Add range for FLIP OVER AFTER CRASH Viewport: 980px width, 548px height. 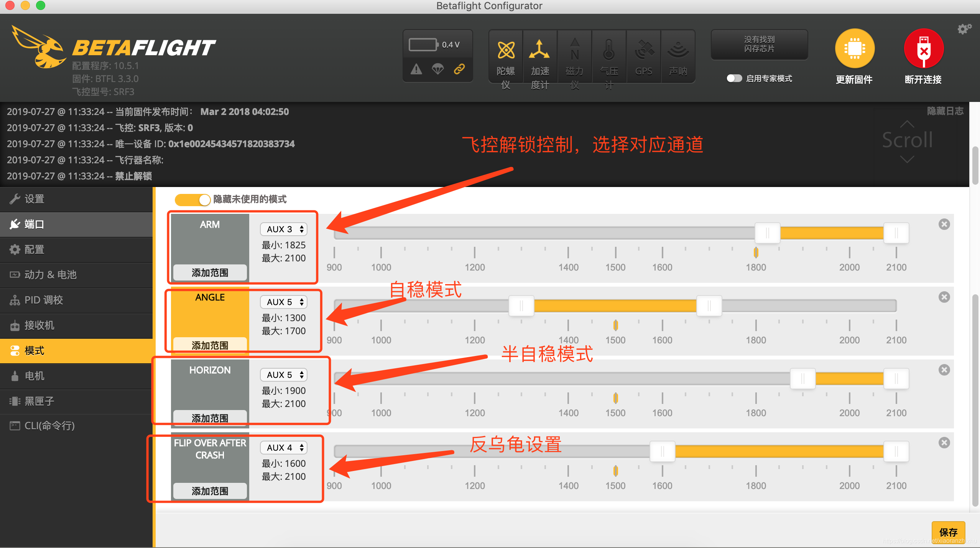tap(210, 491)
